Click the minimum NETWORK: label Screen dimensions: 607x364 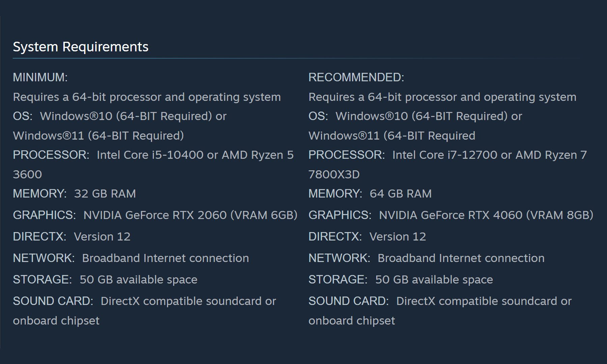pos(44,258)
